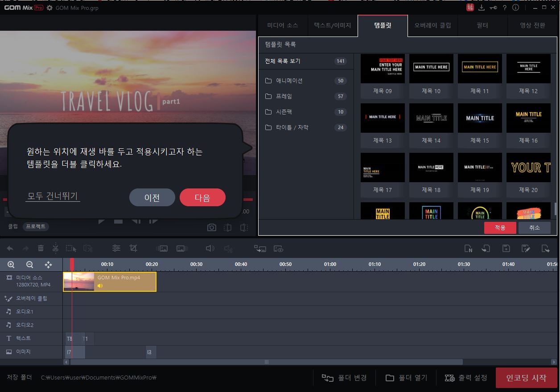Click the undo arrow in timeline toolbar
Viewport: 560px width, 392px height.
[10, 249]
